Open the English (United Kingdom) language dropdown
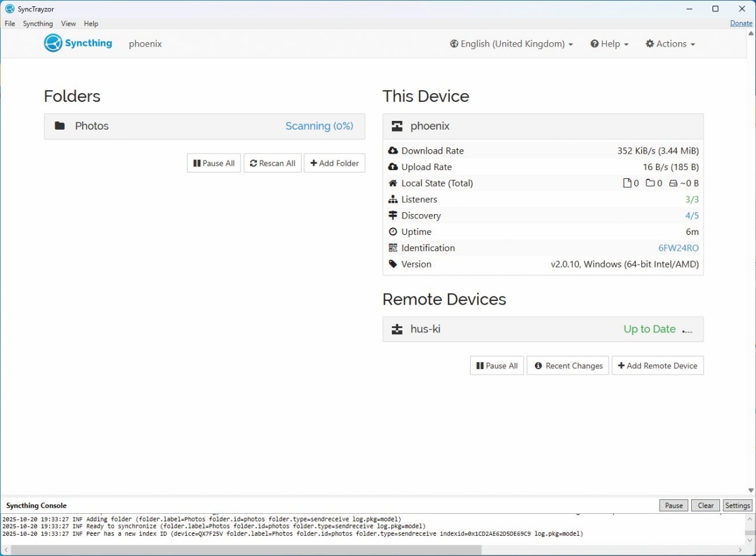This screenshot has height=556, width=756. pos(512,44)
